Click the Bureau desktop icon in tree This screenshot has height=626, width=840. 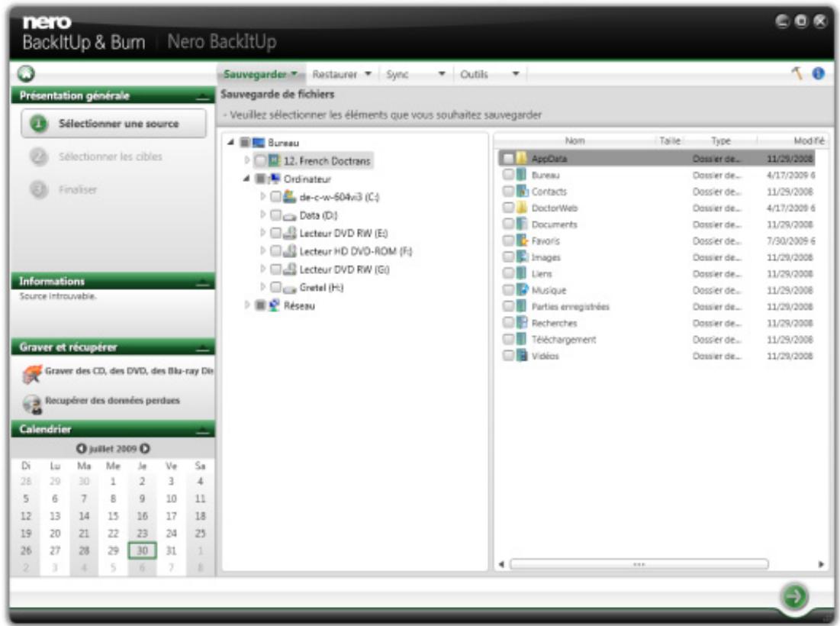tap(259, 143)
